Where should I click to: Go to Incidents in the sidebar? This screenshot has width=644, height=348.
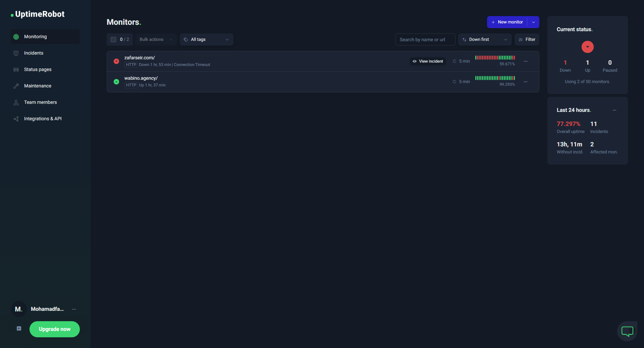tap(34, 53)
